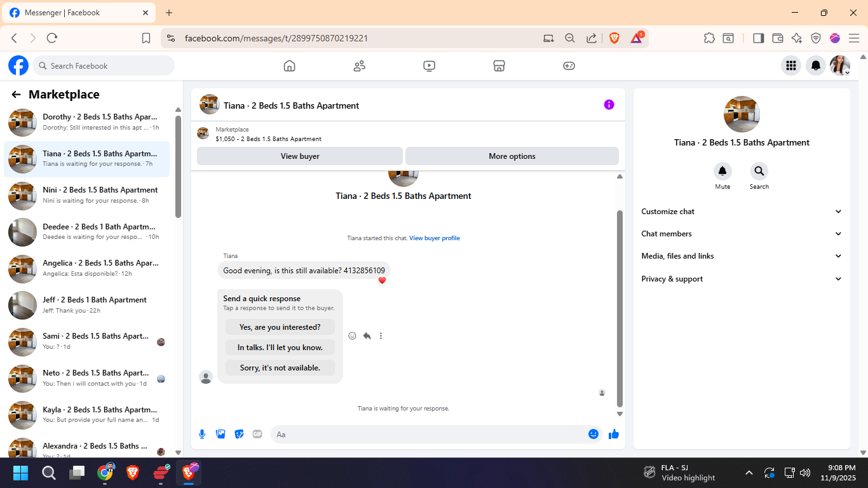Viewport: 868px width, 488px height.
Task: Open the volume control in system tray
Action: click(x=805, y=473)
